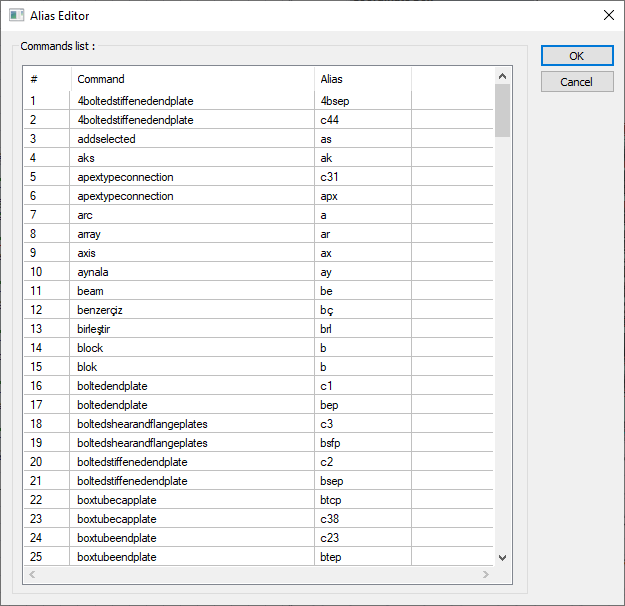Click the # column header
This screenshot has height=606, width=625.
[x=47, y=79]
